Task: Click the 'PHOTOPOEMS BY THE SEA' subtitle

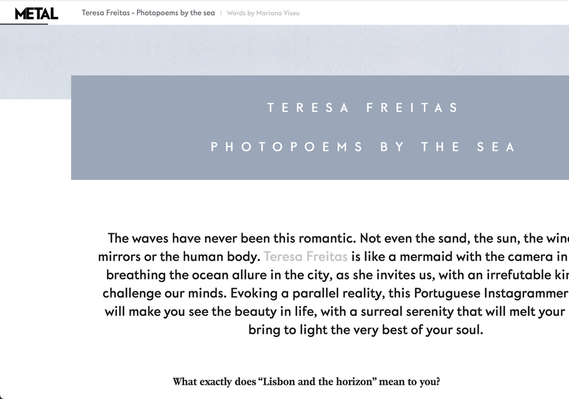Action: click(x=363, y=147)
